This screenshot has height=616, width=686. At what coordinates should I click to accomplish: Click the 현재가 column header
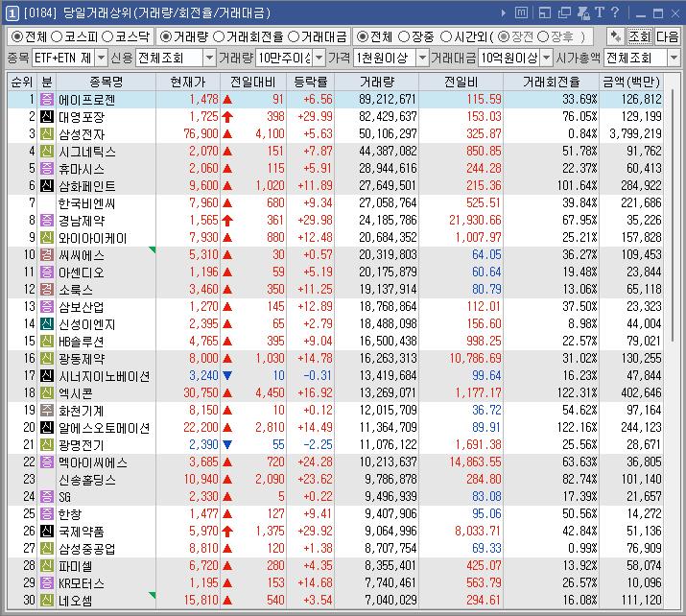tap(188, 82)
